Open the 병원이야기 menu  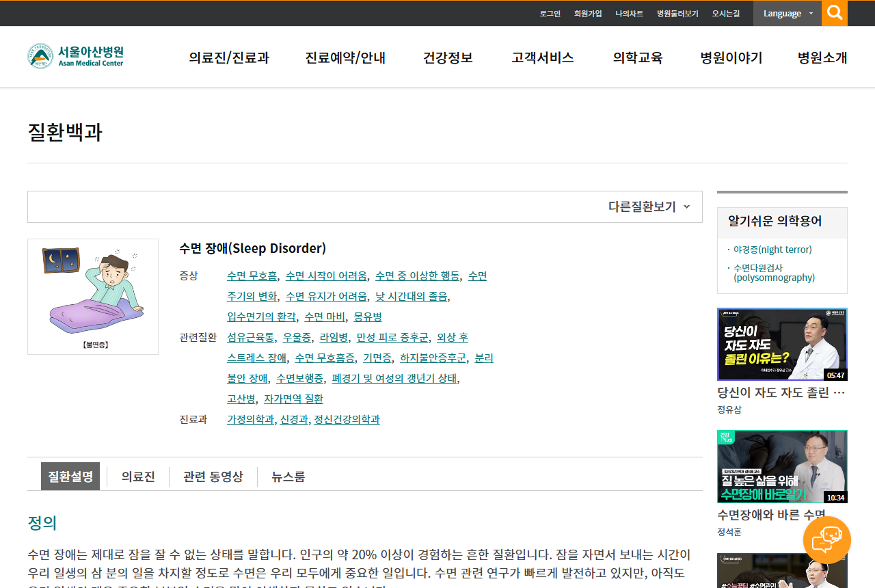point(731,58)
